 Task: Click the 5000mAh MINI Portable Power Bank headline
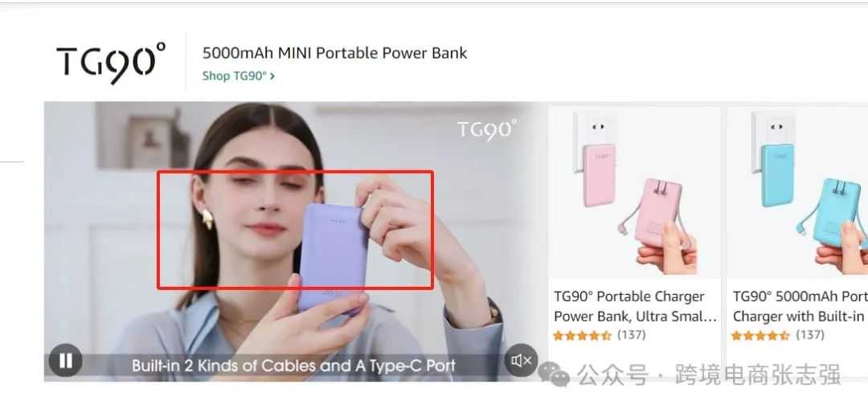[x=334, y=53]
